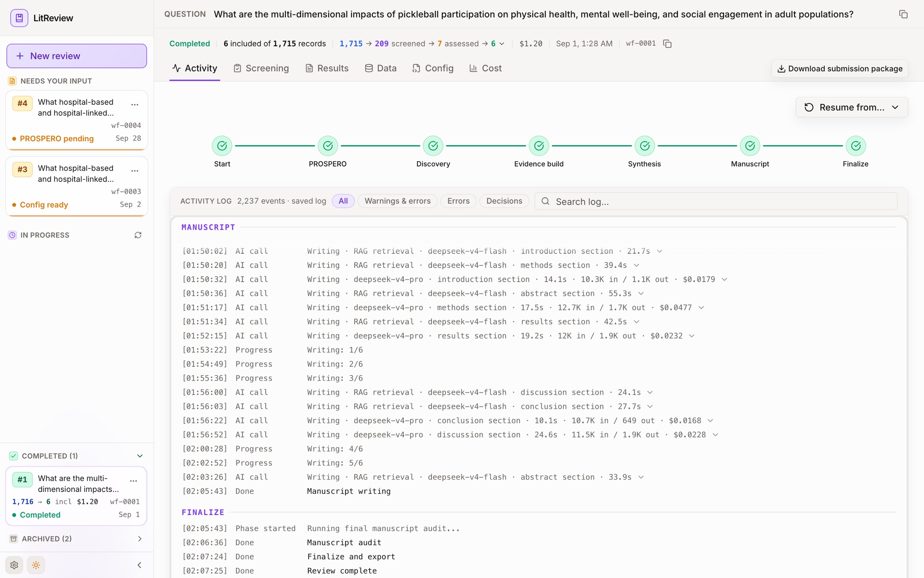Screen dimensions: 924x578
Task: Switch to the Screening tab
Action: pos(261,69)
